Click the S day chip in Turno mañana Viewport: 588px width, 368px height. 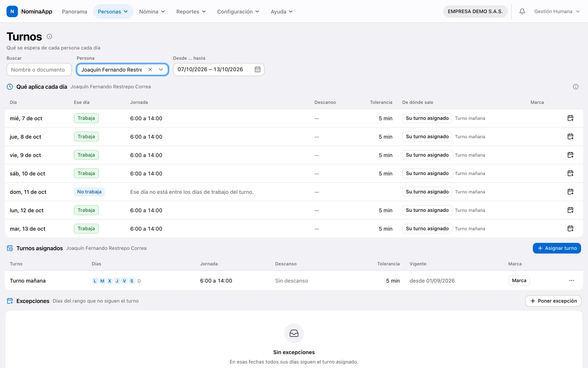click(x=132, y=281)
